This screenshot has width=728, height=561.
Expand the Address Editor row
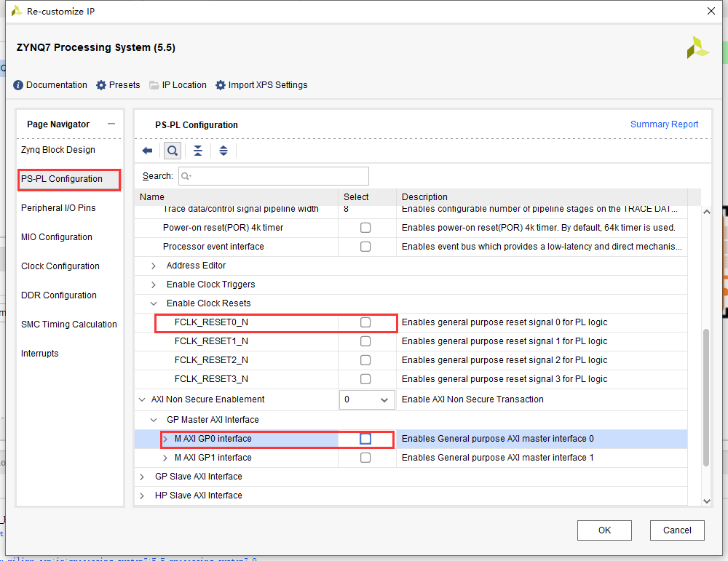pyautogui.click(x=153, y=266)
